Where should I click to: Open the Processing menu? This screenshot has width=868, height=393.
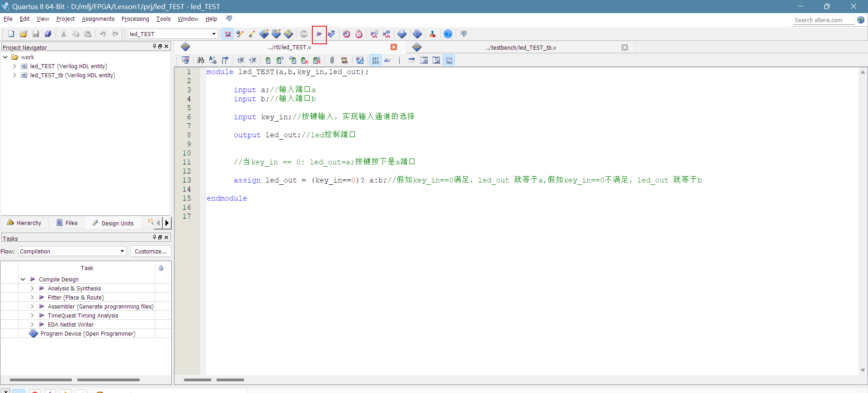[135, 19]
